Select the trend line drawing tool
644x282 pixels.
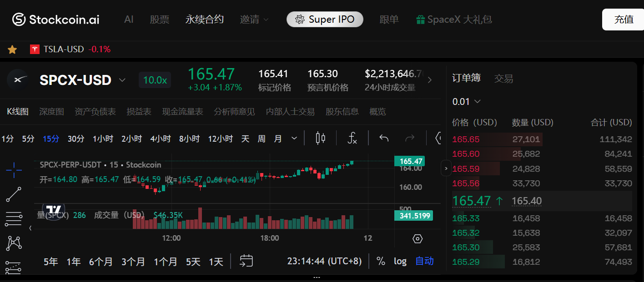point(14,194)
